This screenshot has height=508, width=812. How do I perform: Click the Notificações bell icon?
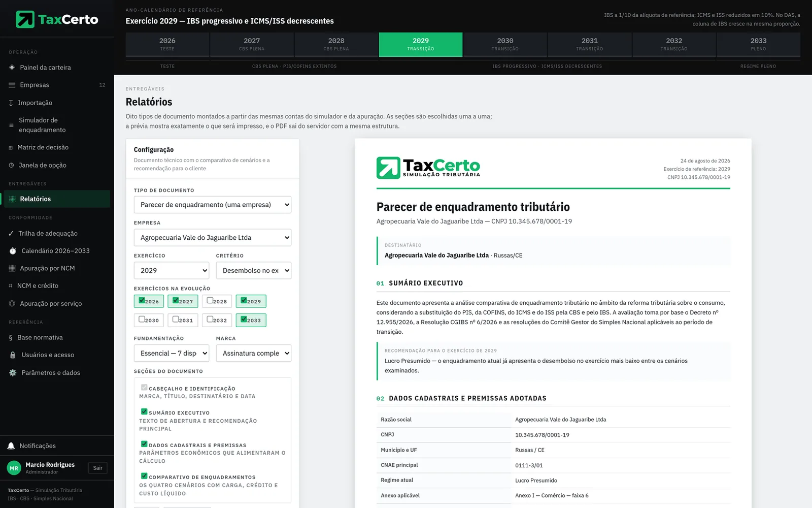(11, 446)
